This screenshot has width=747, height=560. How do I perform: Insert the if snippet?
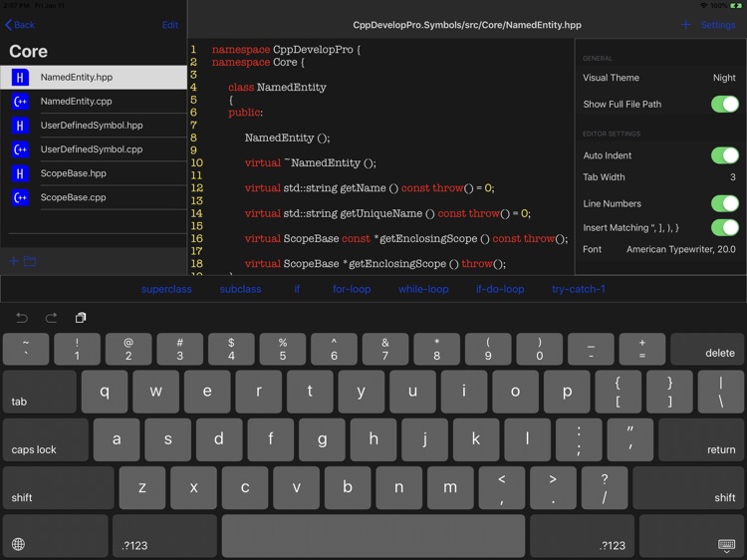(x=297, y=289)
